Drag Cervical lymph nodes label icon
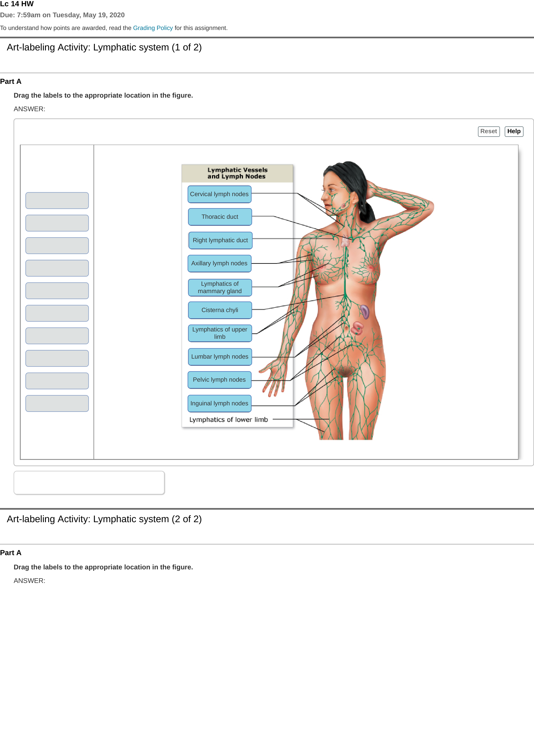534x756 pixels. point(220,194)
